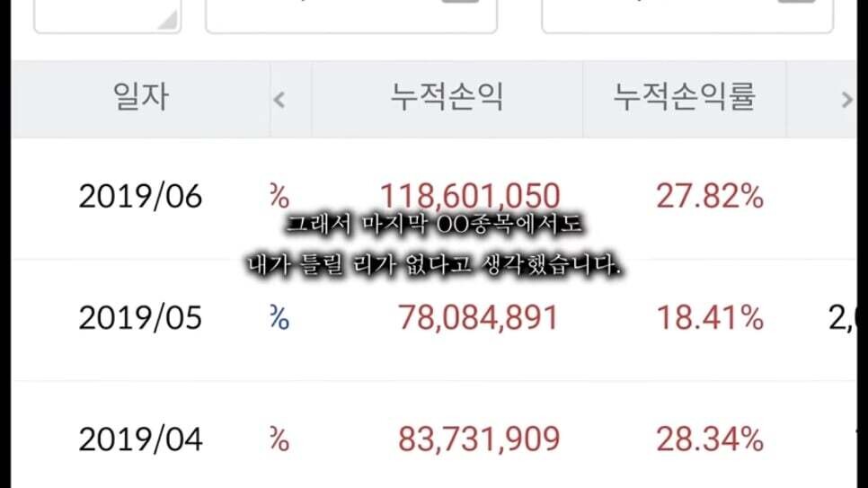Open the right date selection field

[x=687, y=16]
